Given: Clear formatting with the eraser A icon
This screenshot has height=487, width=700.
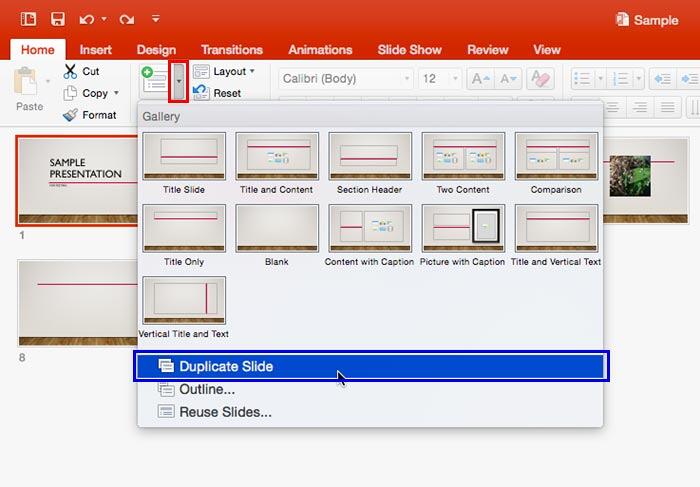Looking at the screenshot, I should [x=540, y=79].
